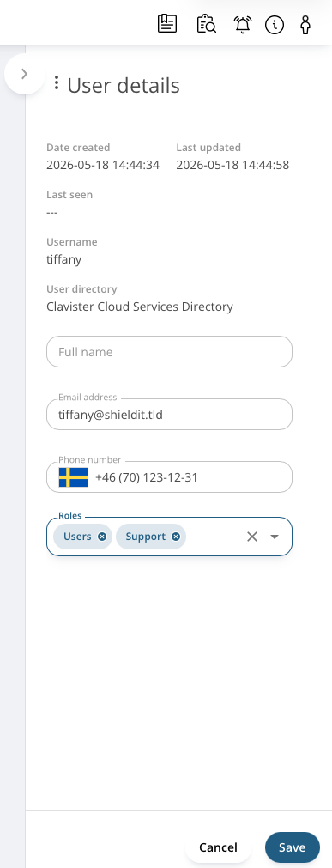Open the documentation news icon

(x=167, y=24)
